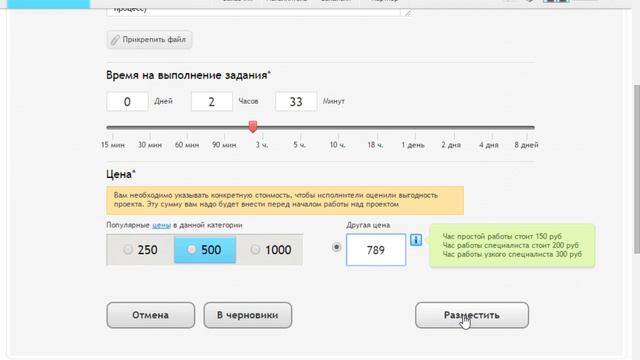Click the red time slider handle
The width and height of the screenshot is (640, 360).
(x=253, y=127)
